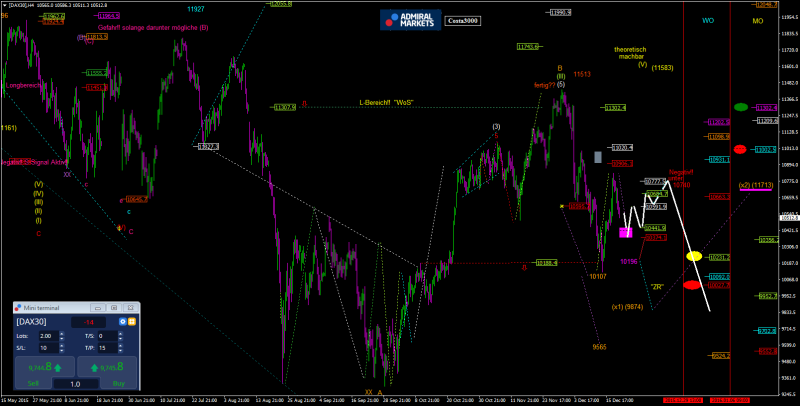Screen dimensions: 800x406
Task: Minimize the Mini terminal panel
Action: (x=98, y=308)
